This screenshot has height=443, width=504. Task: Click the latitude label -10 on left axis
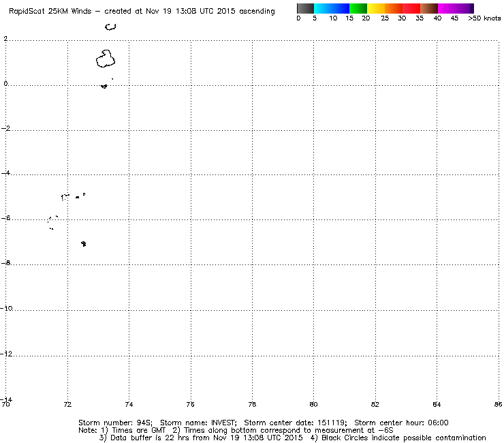point(6,309)
